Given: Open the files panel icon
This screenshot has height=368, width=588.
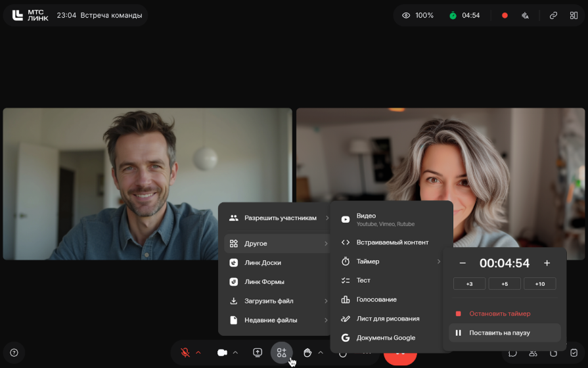Looking at the screenshot, I should tap(553, 354).
